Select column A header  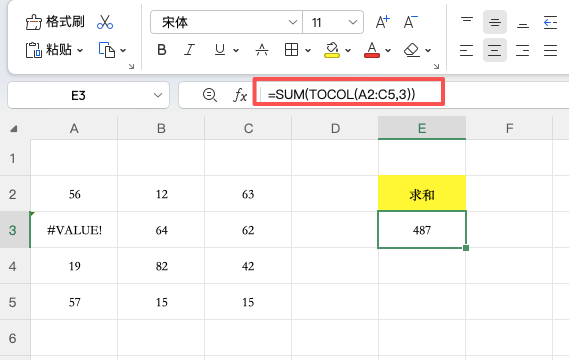(74, 128)
